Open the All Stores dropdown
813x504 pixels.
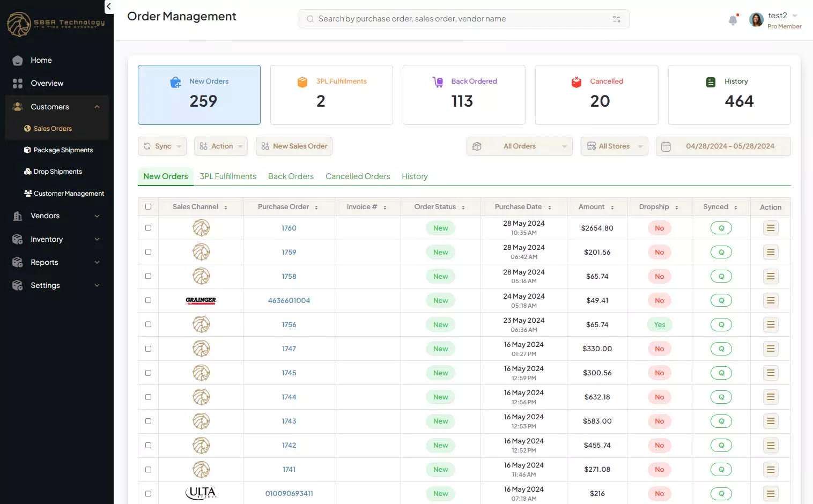[x=614, y=146]
